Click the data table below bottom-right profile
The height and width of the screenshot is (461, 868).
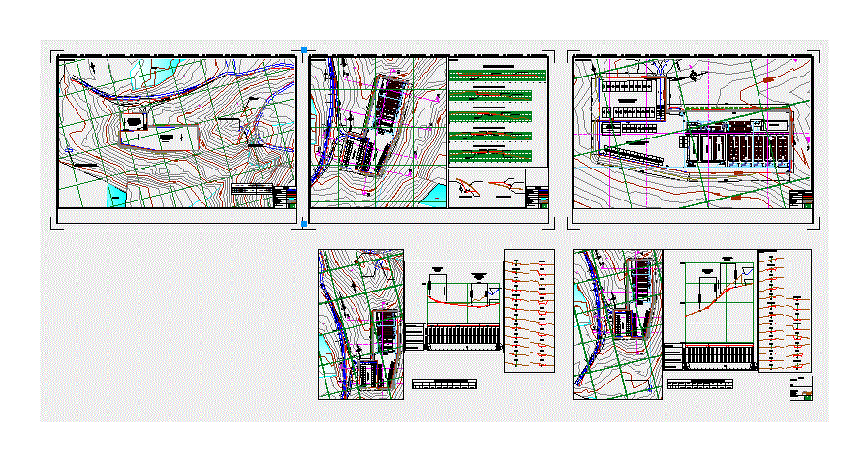tap(699, 384)
